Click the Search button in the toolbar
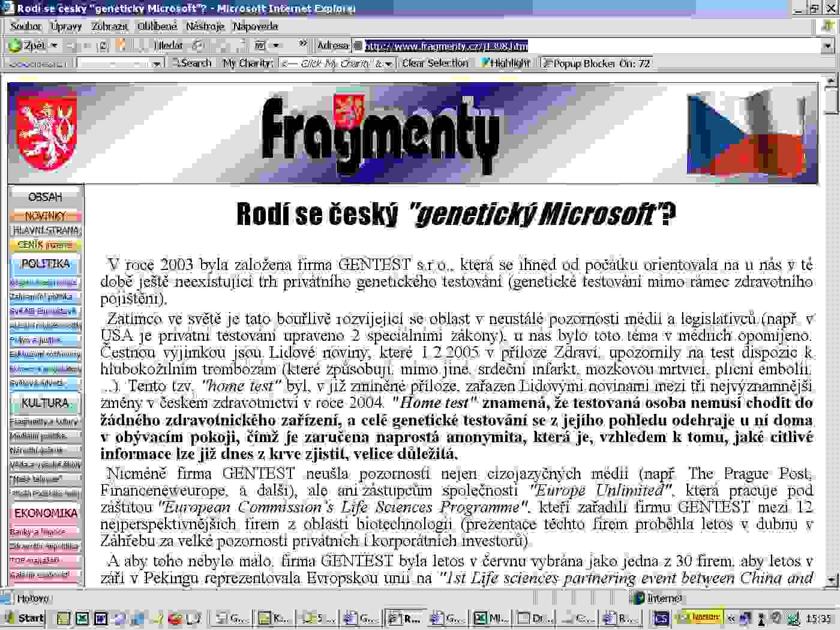This screenshot has height=630, width=840. (192, 63)
